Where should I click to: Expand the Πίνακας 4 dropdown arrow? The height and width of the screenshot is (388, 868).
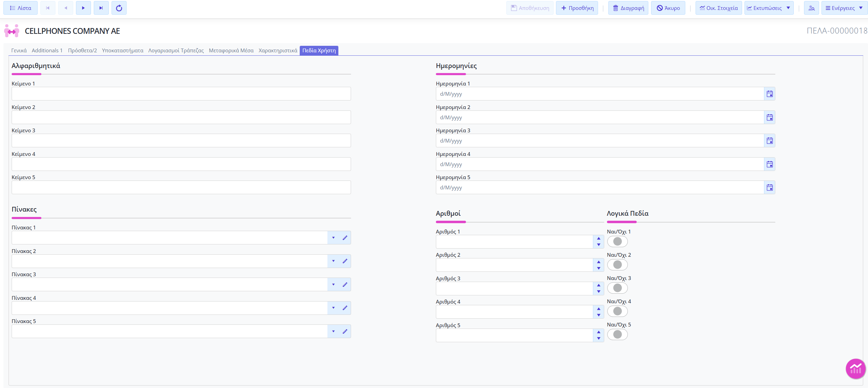[x=333, y=308]
